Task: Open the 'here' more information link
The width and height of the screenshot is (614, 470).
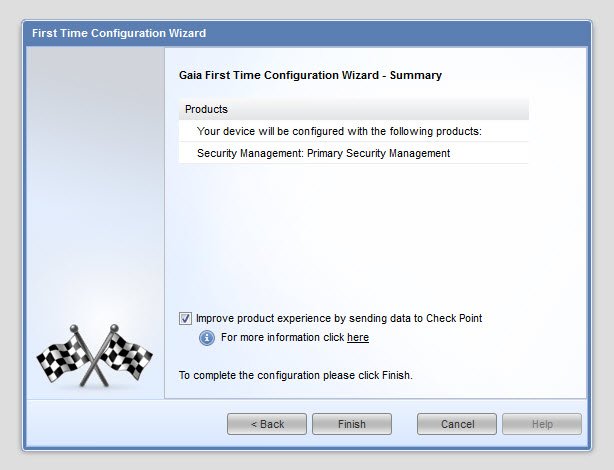Action: point(358,338)
